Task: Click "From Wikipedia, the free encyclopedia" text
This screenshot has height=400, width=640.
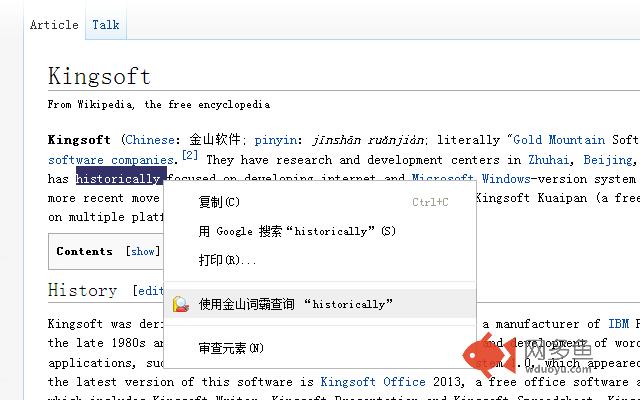Action: point(159,105)
